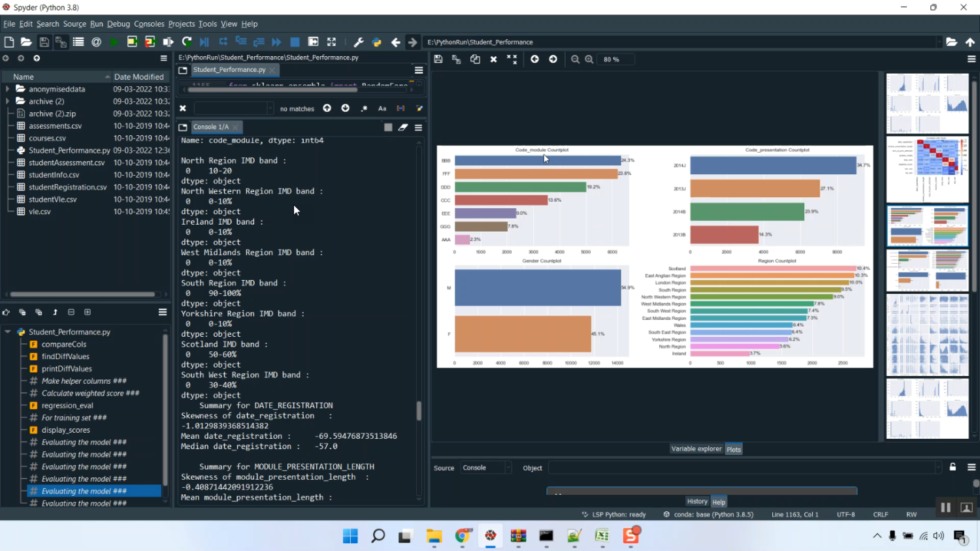The height and width of the screenshot is (551, 980).
Task: Click the PYTHONPATH manager Python icon
Action: pos(376,42)
